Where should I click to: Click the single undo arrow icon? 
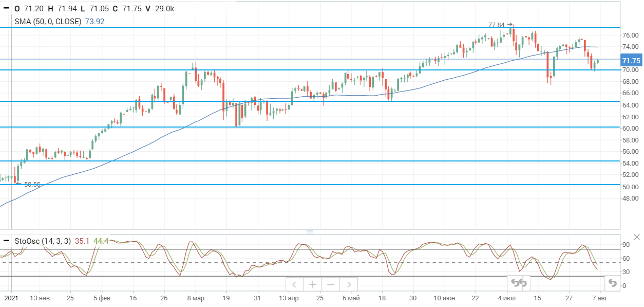coord(612,282)
